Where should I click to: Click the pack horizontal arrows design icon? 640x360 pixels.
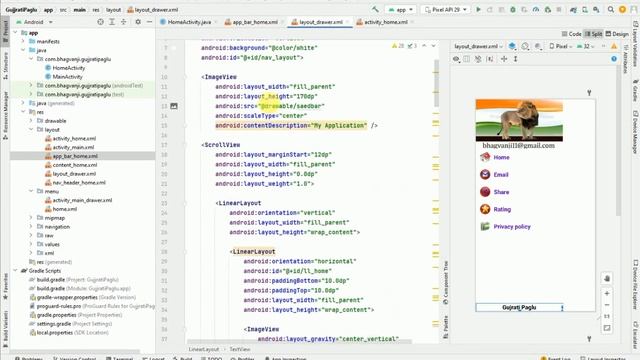tap(504, 59)
